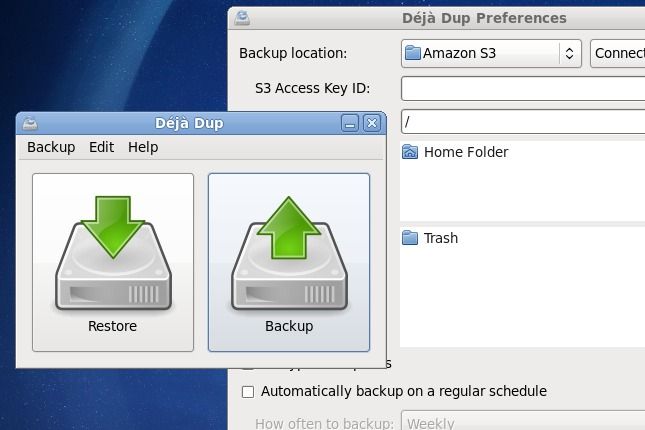Image resolution: width=645 pixels, height=430 pixels.
Task: Click the Home Folder icon
Action: 410,152
